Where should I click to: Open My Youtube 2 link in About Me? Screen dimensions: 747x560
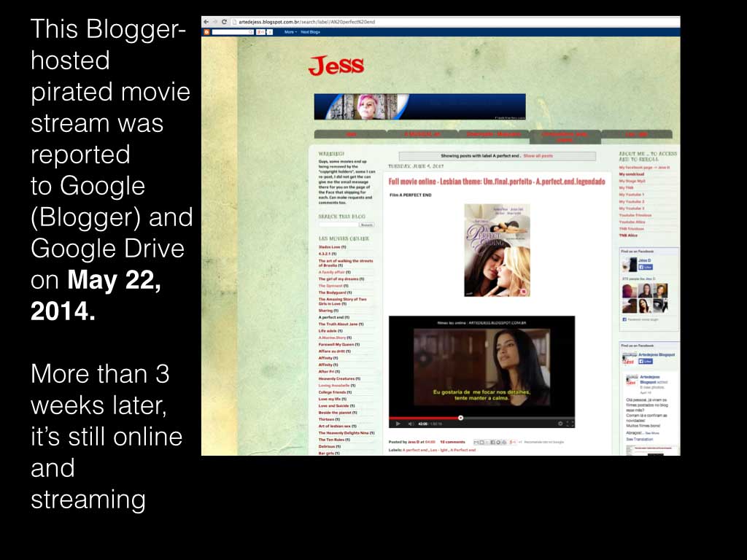[632, 201]
